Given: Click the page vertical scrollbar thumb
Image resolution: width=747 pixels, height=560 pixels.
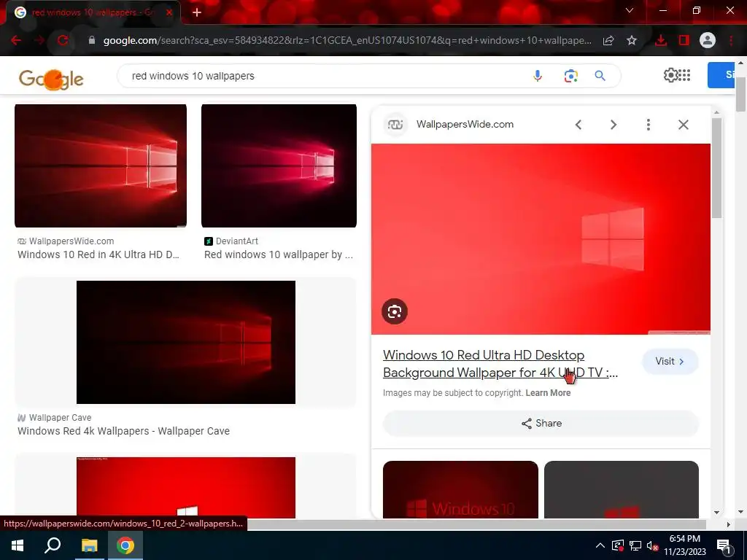Looking at the screenshot, I should point(741,94).
